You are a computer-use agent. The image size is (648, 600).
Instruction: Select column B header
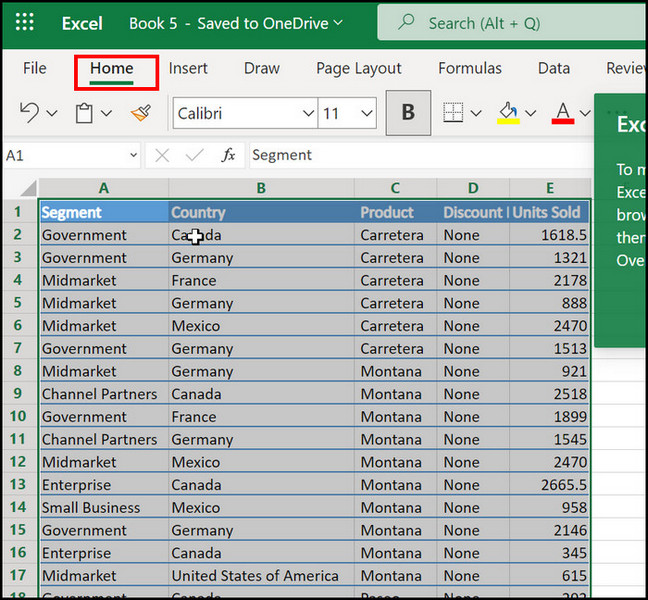pyautogui.click(x=261, y=188)
